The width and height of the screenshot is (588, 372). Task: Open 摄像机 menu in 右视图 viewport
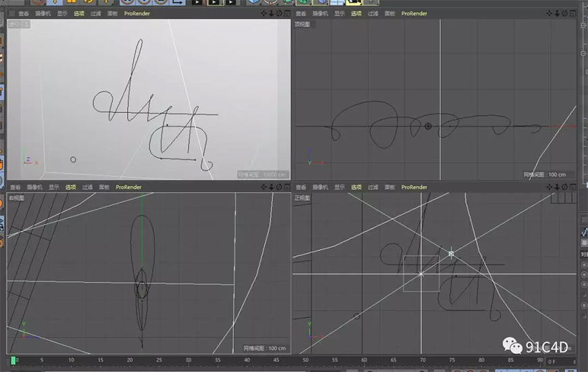(34, 187)
